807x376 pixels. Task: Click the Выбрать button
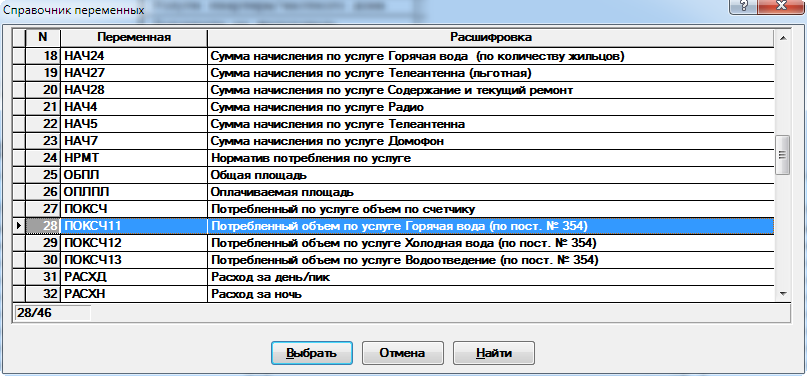[312, 353]
